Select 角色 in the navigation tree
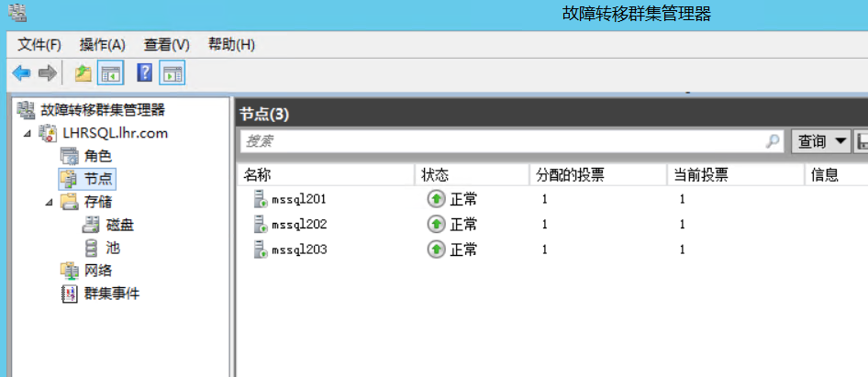The image size is (868, 377). point(97,156)
